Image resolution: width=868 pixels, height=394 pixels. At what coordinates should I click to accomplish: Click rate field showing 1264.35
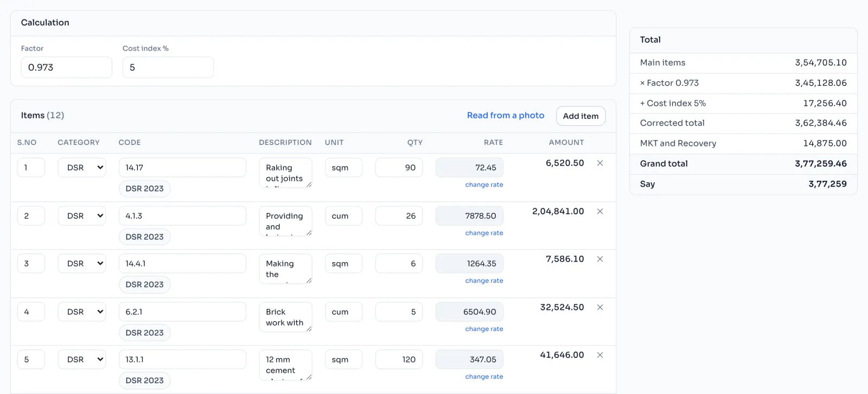[x=469, y=264]
